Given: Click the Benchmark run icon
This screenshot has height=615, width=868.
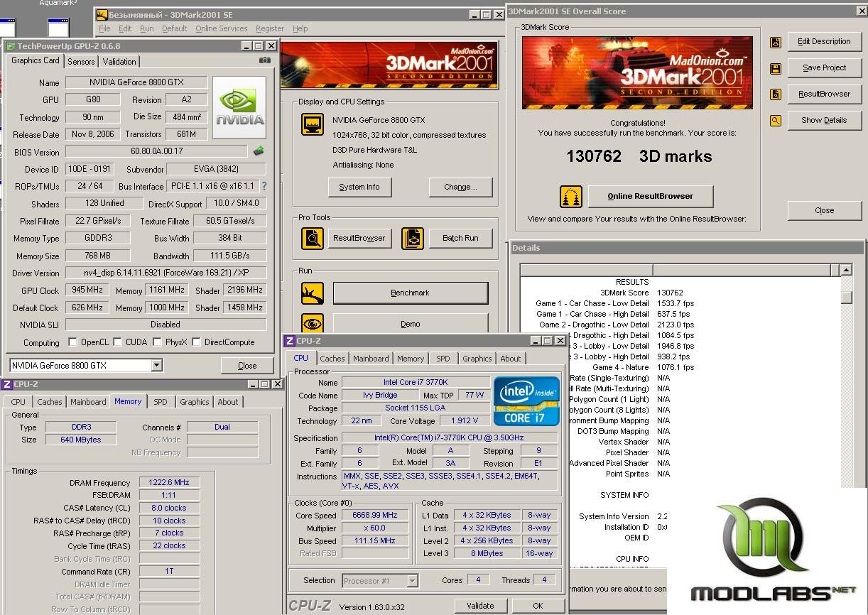Looking at the screenshot, I should pos(313,293).
